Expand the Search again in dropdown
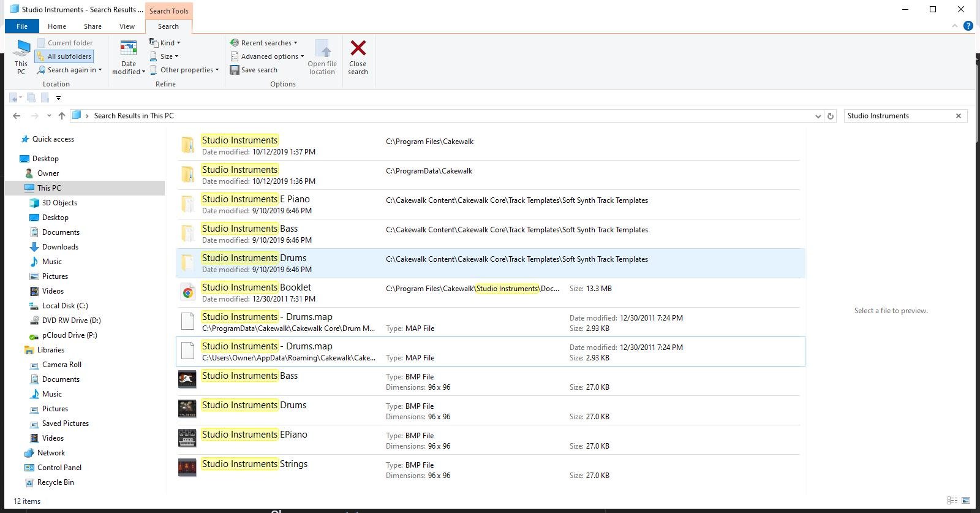Viewport: 980px width, 513px height. (69, 70)
